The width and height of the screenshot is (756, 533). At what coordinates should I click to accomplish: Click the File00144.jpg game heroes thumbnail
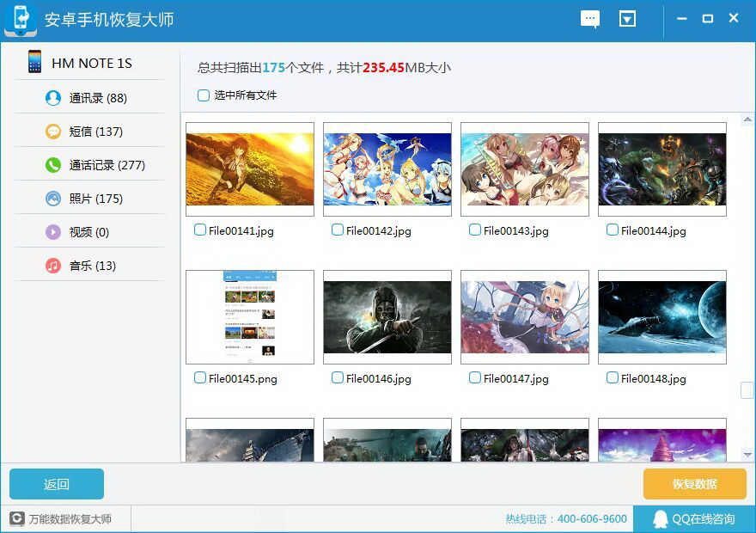pos(662,169)
